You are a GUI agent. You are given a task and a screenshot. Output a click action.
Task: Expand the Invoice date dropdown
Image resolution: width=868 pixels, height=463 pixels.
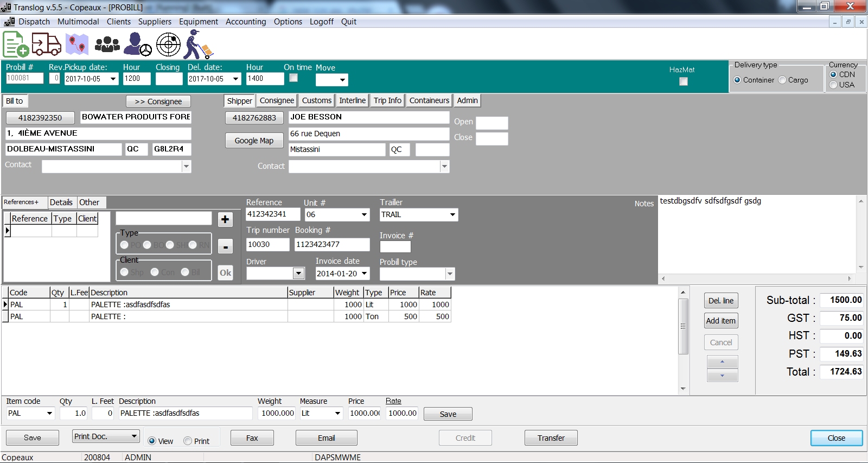(x=365, y=274)
